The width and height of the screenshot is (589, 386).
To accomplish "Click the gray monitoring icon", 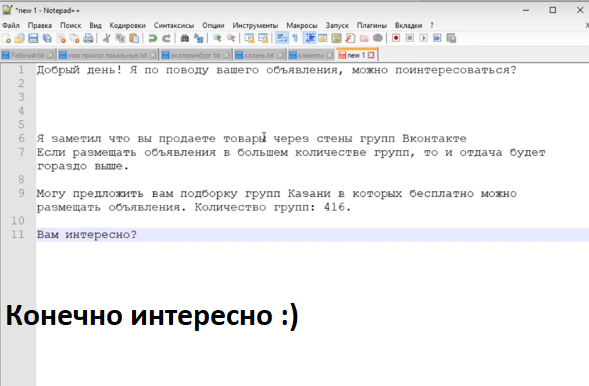I will [378, 38].
